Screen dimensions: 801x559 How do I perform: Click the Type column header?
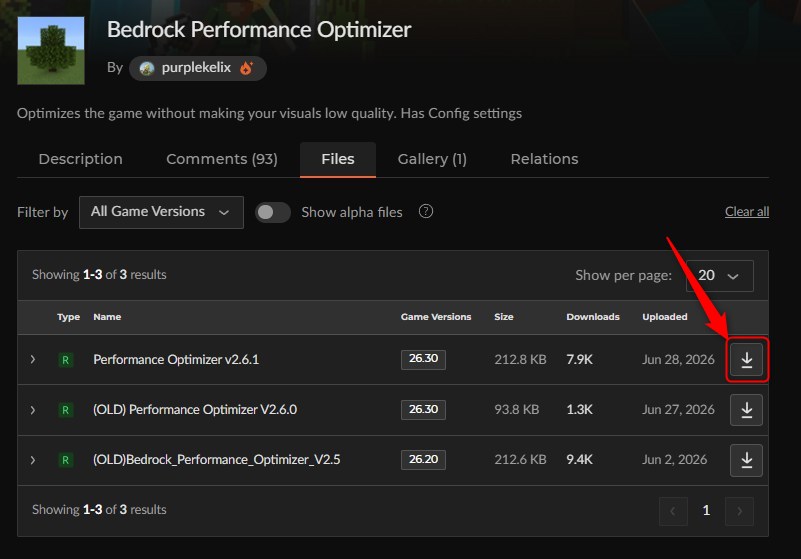click(68, 317)
